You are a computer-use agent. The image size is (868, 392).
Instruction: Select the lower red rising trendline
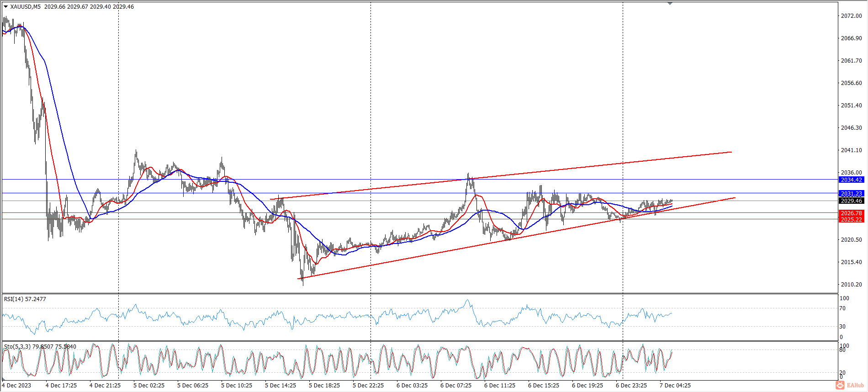[516, 238]
